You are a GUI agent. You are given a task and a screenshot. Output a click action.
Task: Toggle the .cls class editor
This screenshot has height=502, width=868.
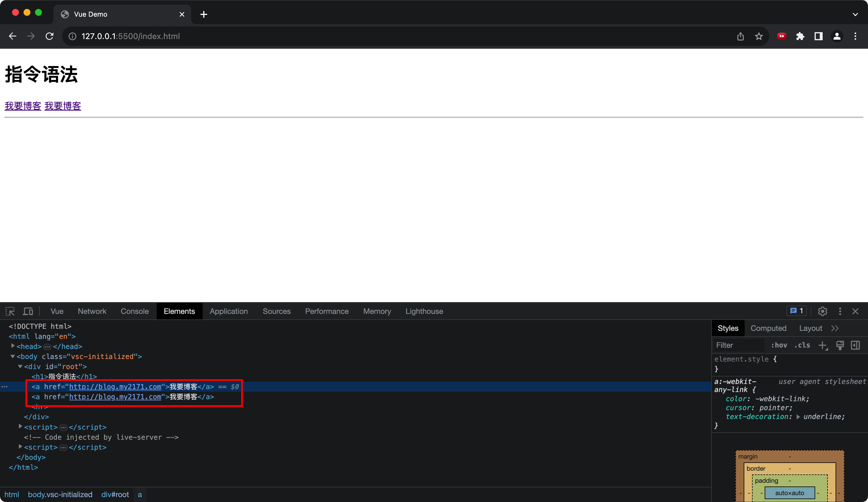(x=802, y=345)
